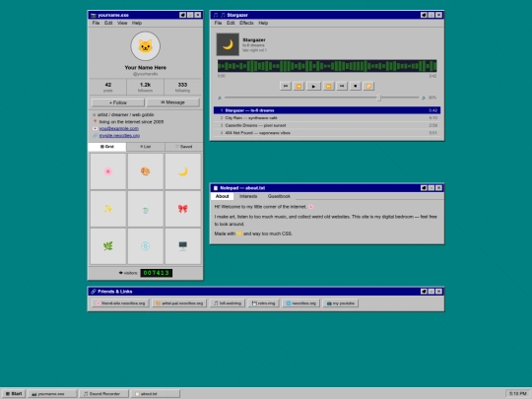Adjust the volume slider handle
This screenshot has height=399, width=532.
pyautogui.click(x=378, y=98)
